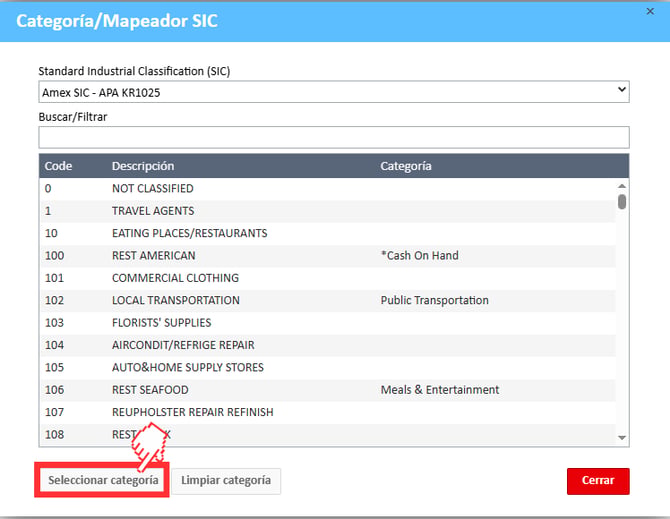Open the Standard Industrial Classification dropdown

pyautogui.click(x=334, y=92)
